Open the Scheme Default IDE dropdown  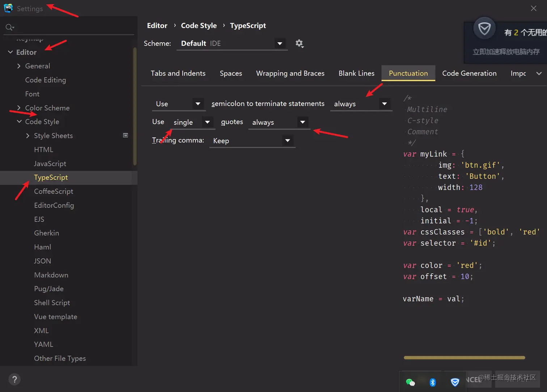point(232,44)
